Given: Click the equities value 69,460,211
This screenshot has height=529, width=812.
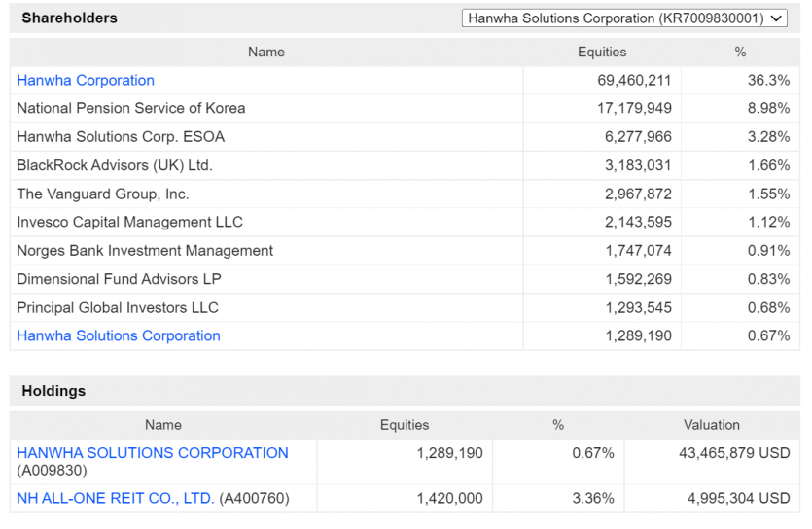Looking at the screenshot, I should (634, 81).
